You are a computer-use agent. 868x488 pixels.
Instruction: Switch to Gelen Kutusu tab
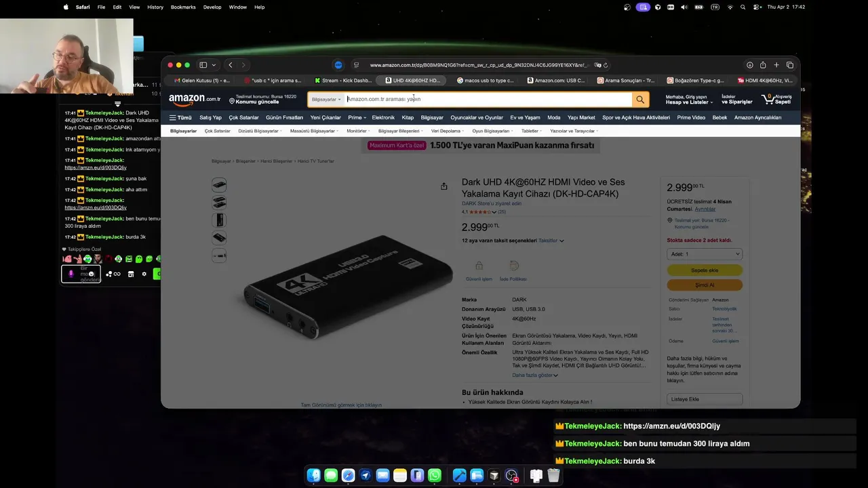point(202,80)
